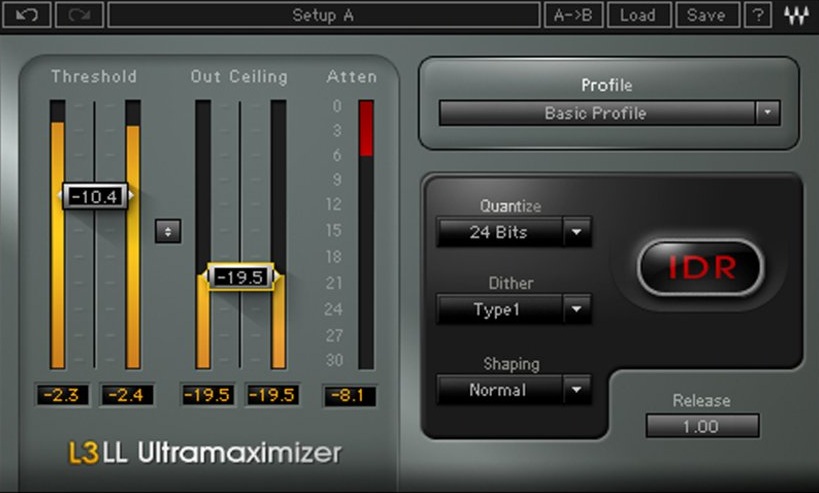Click the Atten label

(x=352, y=77)
